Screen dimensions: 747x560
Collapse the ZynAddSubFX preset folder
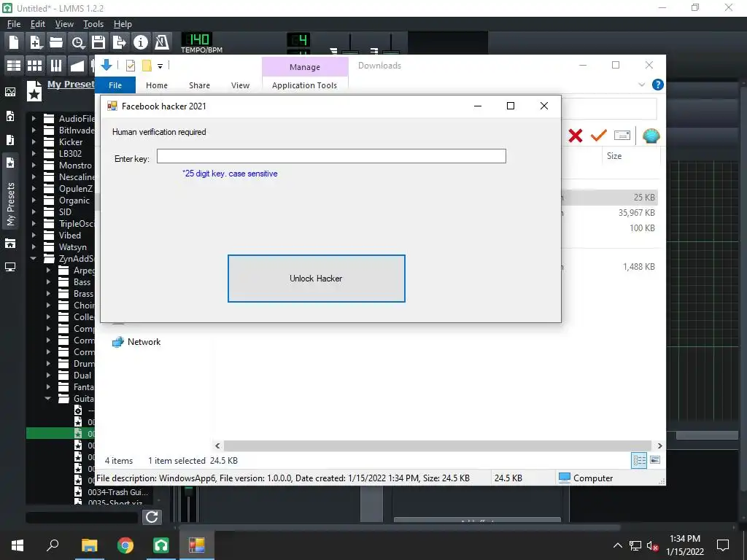(x=34, y=259)
